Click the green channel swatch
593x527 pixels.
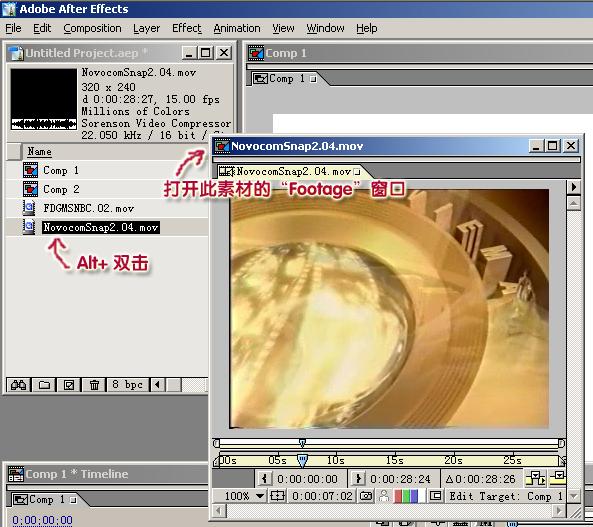tap(405, 496)
